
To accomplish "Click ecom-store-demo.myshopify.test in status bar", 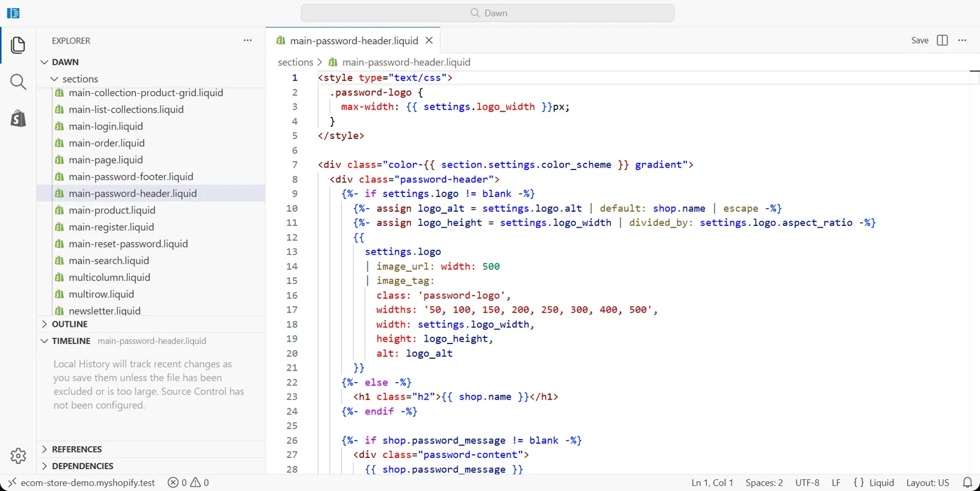I will [x=88, y=482].
